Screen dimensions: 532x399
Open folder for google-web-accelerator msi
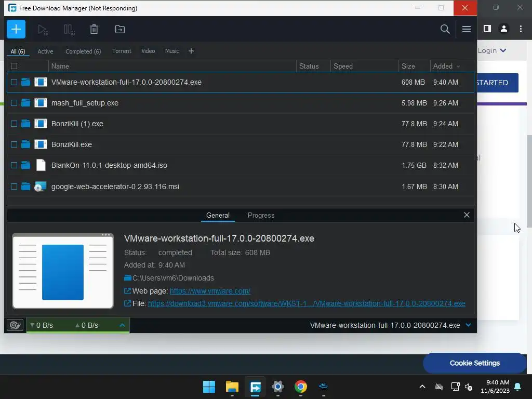coord(26,187)
